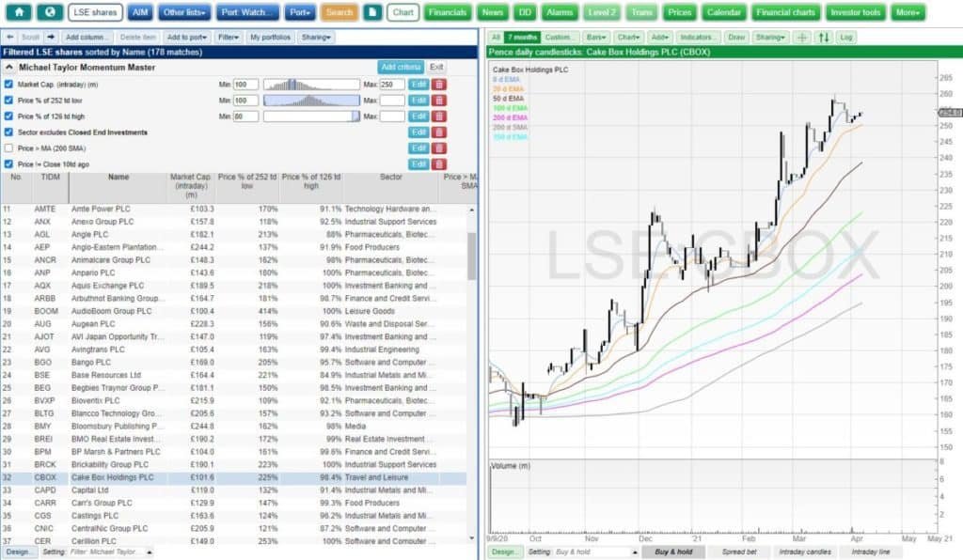The width and height of the screenshot is (963, 560).
Task: Click the document page icon
Action: (373, 13)
